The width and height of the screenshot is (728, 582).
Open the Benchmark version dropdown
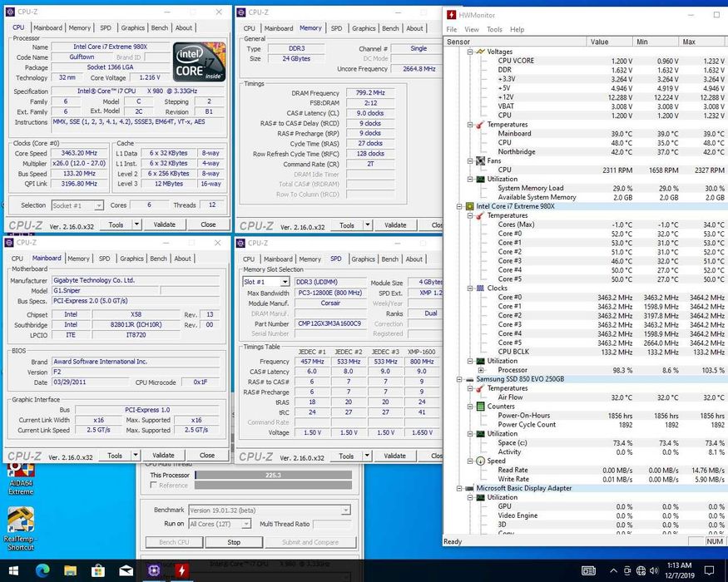pyautogui.click(x=345, y=510)
